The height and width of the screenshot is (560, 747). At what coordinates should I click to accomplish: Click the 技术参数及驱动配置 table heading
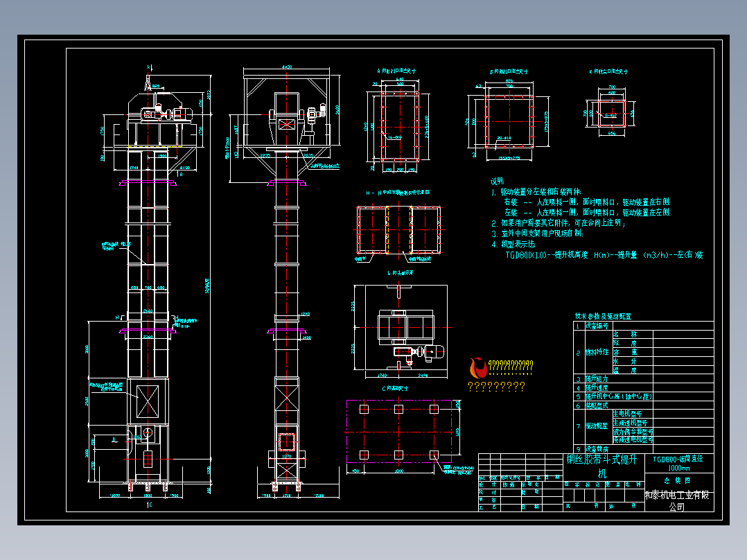tap(603, 316)
